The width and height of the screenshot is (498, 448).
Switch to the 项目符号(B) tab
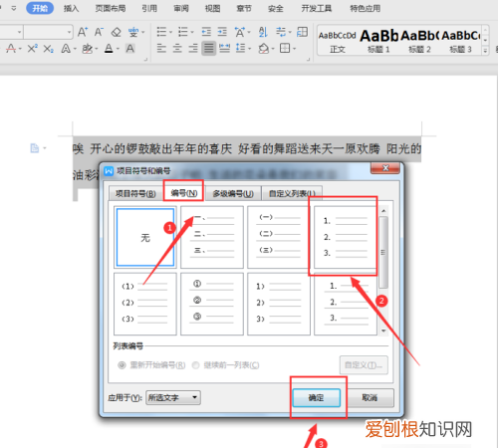coord(135,193)
